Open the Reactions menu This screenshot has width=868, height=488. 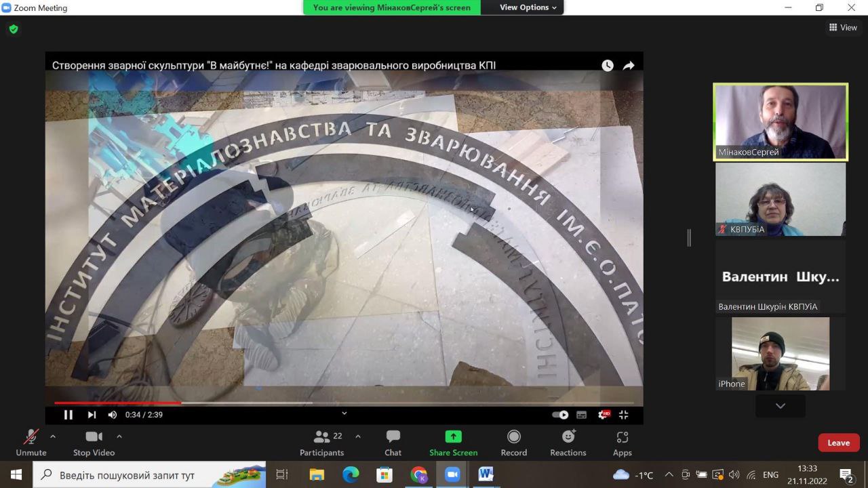click(x=568, y=443)
